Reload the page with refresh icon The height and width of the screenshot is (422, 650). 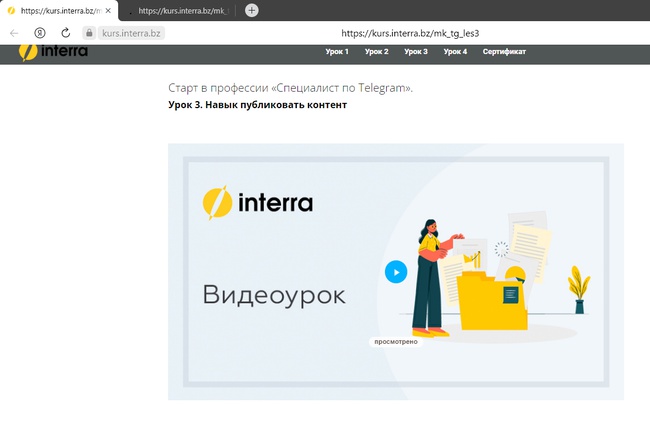pyautogui.click(x=65, y=33)
